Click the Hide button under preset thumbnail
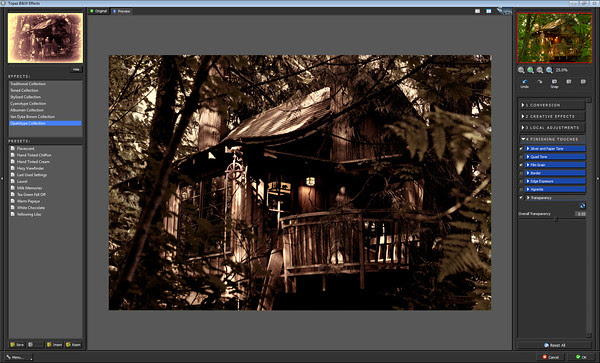 tap(76, 70)
